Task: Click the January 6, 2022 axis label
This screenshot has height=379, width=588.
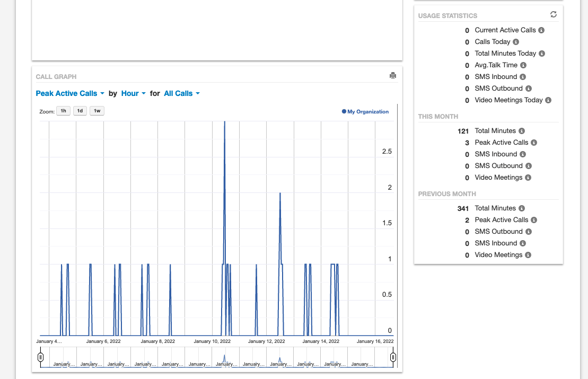Action: pos(103,341)
